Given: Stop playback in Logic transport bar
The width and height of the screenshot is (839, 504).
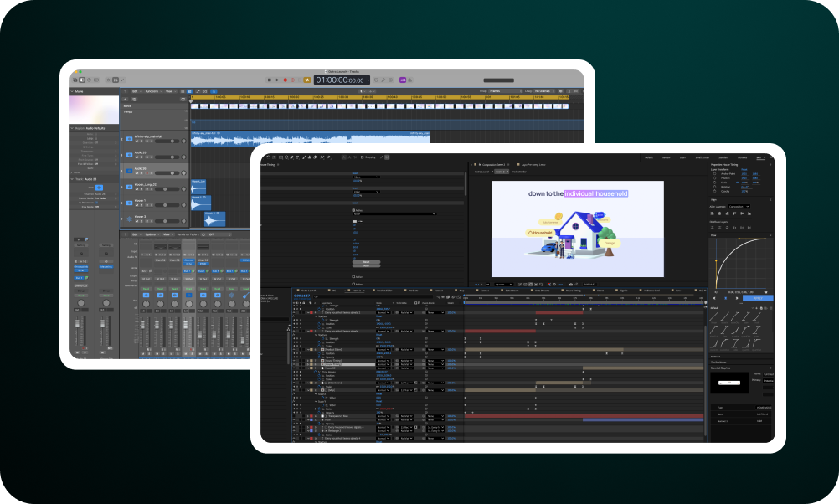Looking at the screenshot, I should tap(269, 80).
